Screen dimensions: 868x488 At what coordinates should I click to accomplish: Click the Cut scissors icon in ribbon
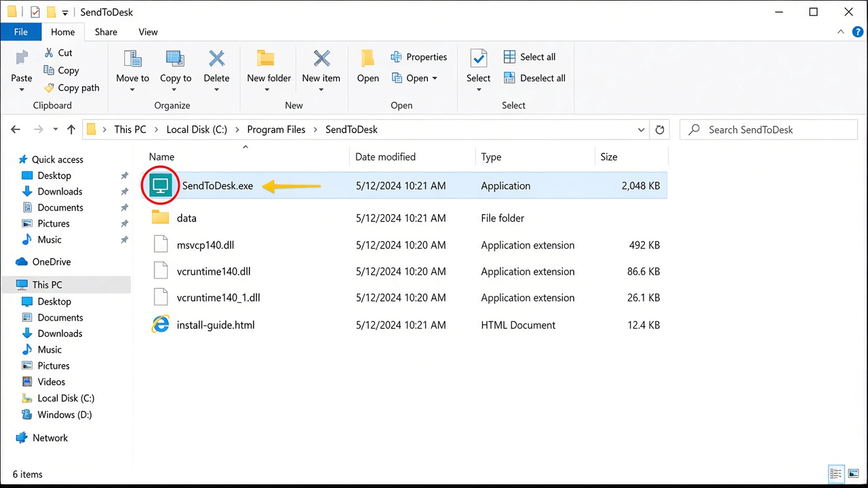pyautogui.click(x=49, y=52)
